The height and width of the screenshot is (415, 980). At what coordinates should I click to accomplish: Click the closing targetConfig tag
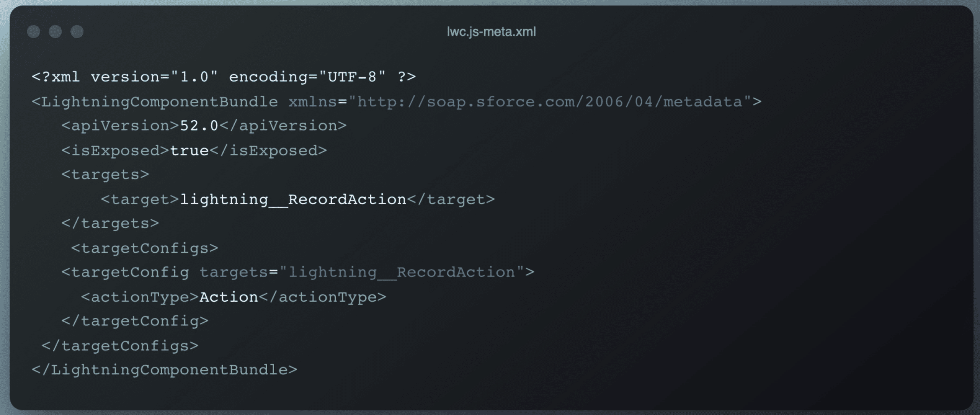[135, 321]
